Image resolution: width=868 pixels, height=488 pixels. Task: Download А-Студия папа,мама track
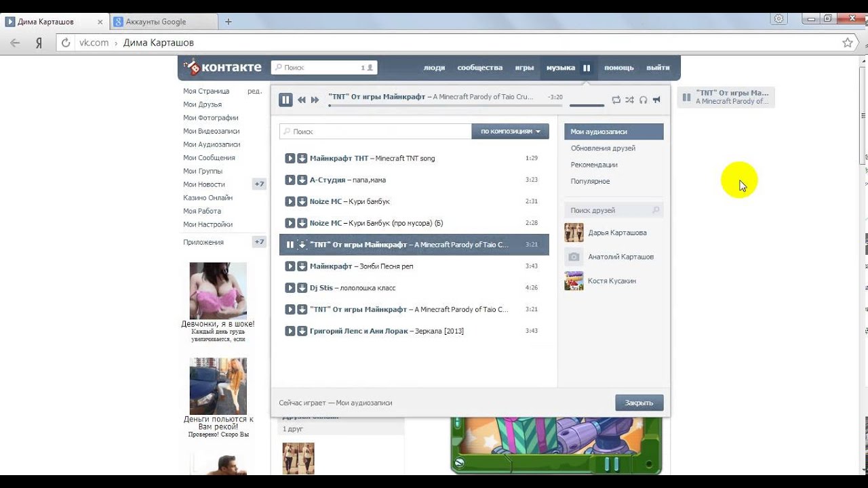(302, 180)
